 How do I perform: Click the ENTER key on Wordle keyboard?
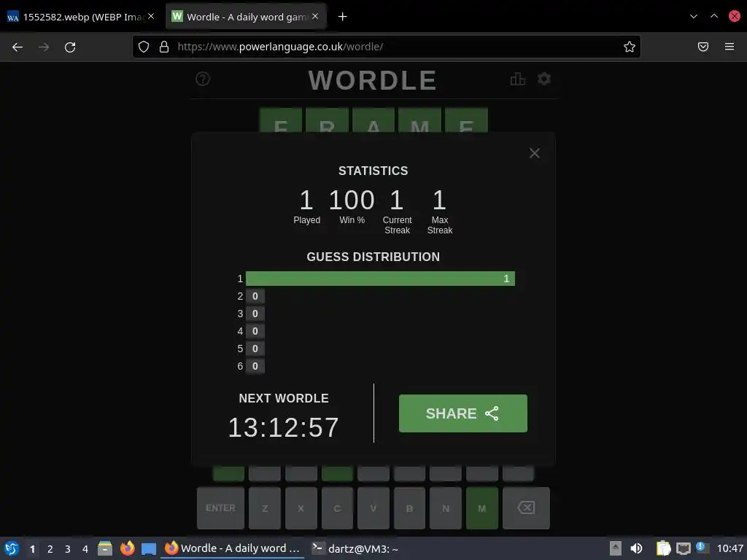click(220, 508)
